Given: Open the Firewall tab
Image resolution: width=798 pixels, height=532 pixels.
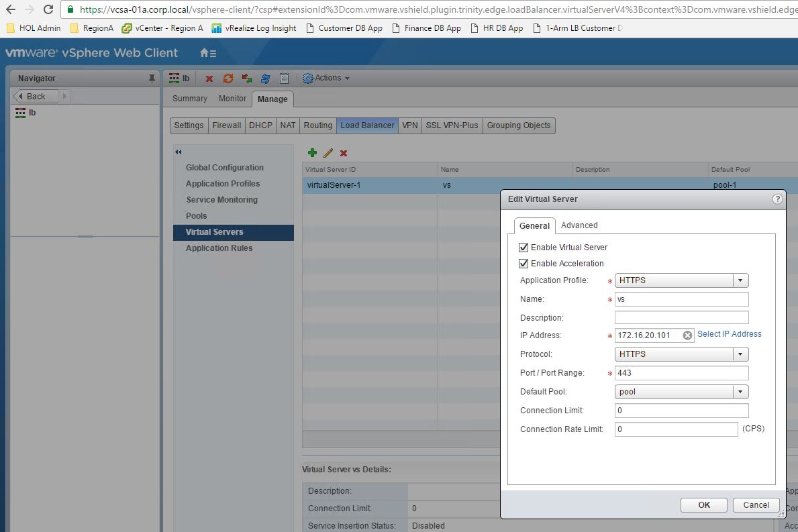Looking at the screenshot, I should pos(226,125).
